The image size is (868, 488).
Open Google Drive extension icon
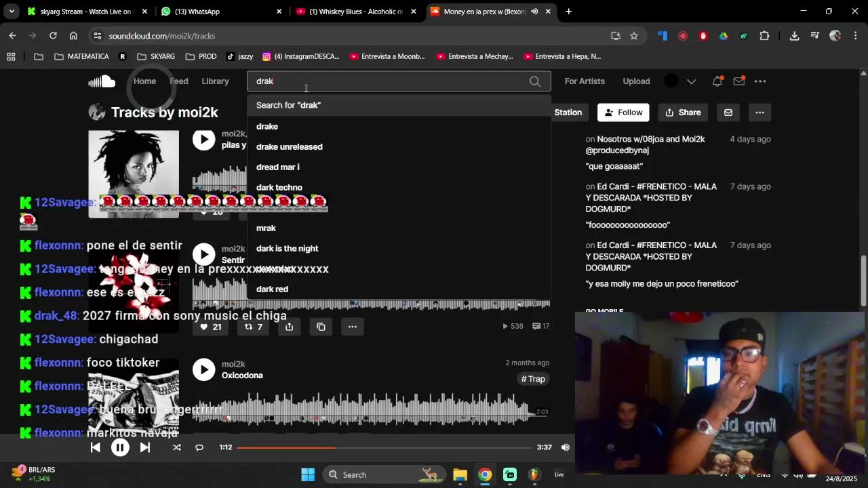click(724, 36)
